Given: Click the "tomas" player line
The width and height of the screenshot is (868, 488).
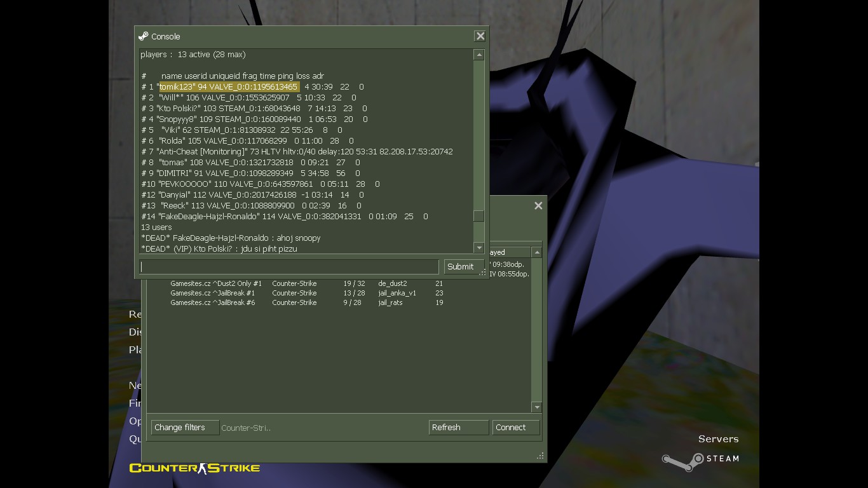Looking at the screenshot, I should 250,162.
